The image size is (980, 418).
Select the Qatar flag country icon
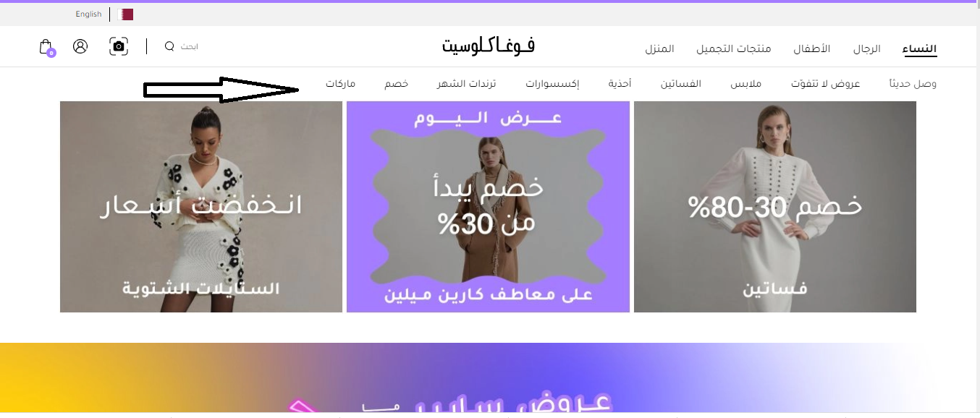(126, 14)
